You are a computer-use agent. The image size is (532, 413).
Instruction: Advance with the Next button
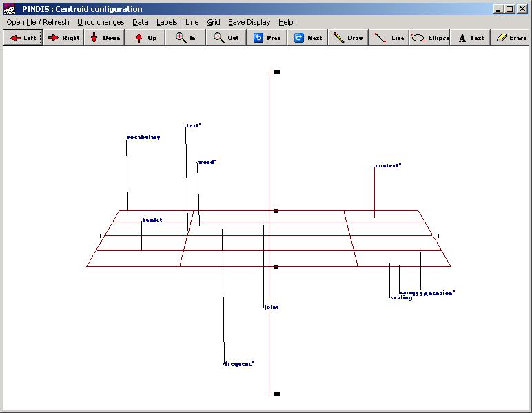(x=307, y=38)
